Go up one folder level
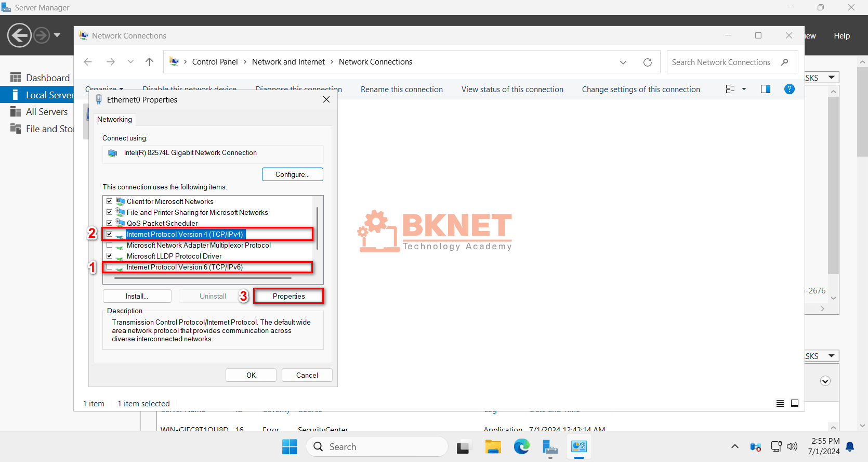The height and width of the screenshot is (462, 868). click(x=150, y=62)
